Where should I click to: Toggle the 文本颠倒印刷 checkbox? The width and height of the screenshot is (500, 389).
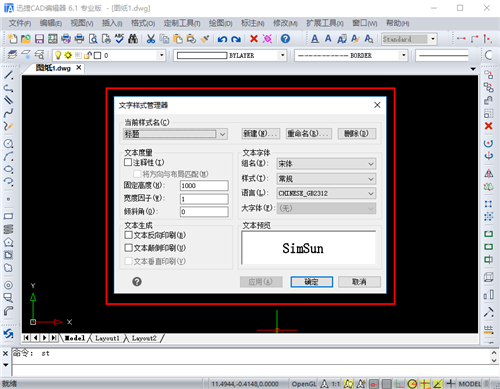point(128,248)
